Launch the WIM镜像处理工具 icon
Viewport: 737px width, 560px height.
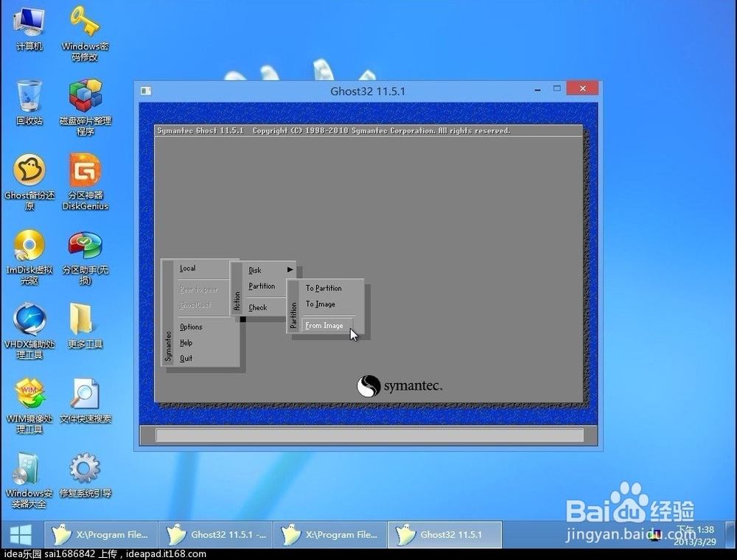pyautogui.click(x=29, y=405)
